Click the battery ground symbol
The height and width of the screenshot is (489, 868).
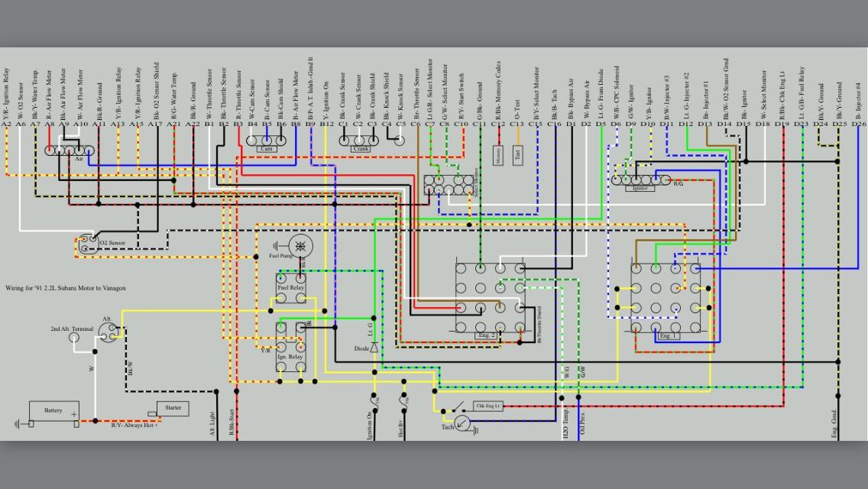click(18, 423)
